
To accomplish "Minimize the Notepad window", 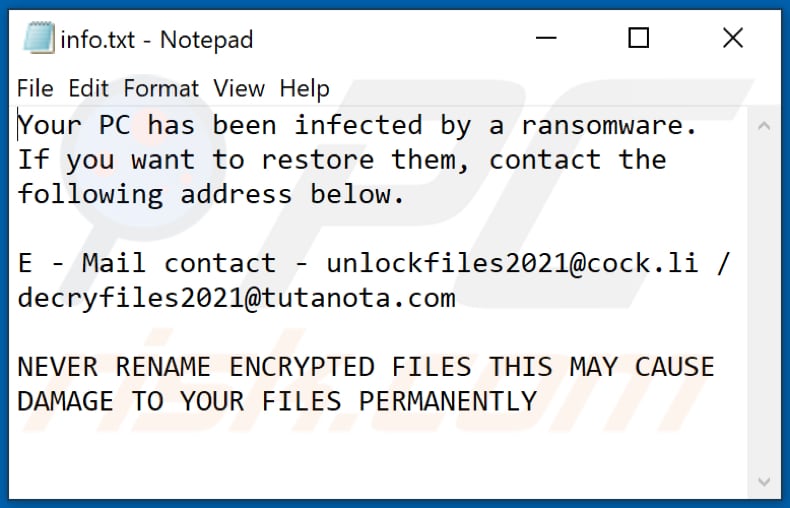I will [x=545, y=39].
